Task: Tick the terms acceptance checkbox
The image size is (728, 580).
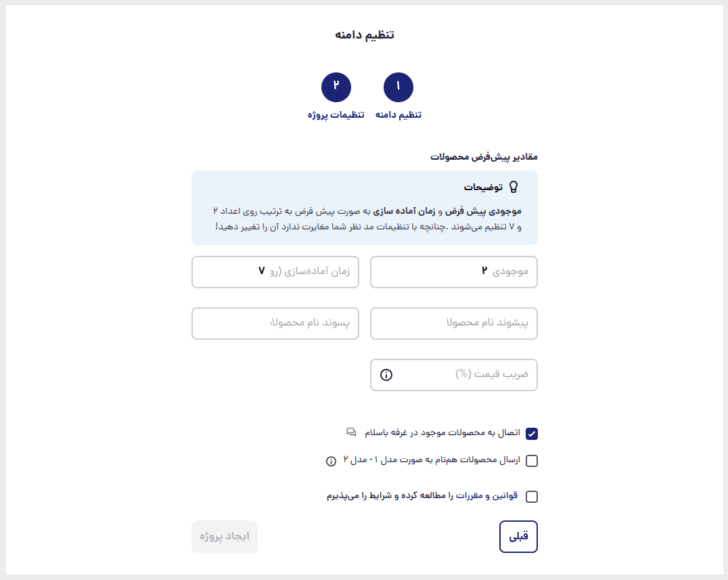Action: click(532, 496)
